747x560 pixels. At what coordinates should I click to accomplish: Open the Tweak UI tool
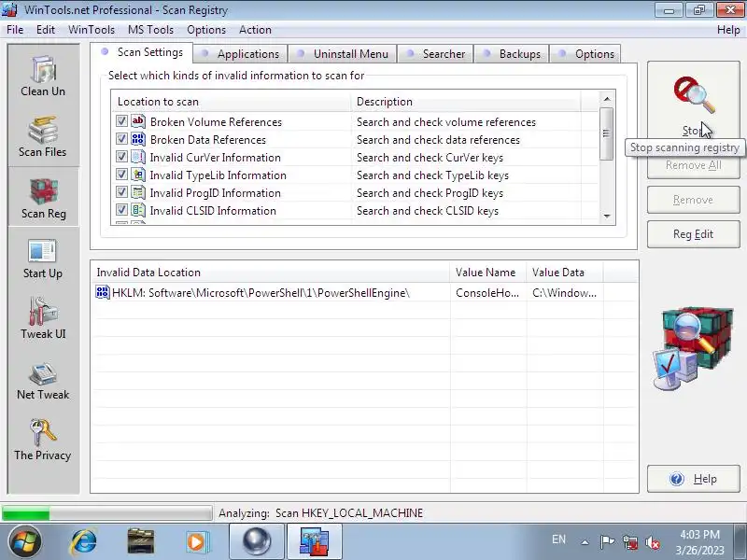point(43,319)
